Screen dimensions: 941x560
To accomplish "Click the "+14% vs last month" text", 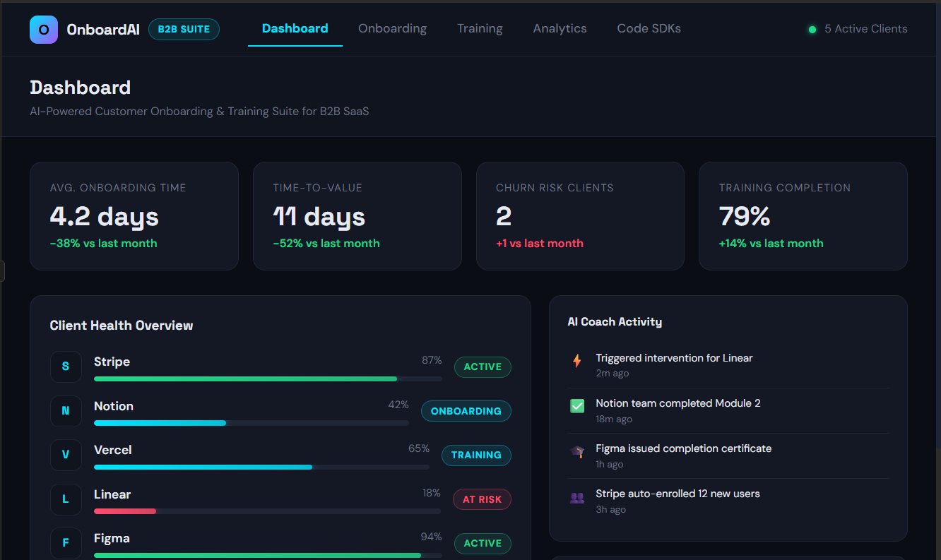I will [x=771, y=244].
